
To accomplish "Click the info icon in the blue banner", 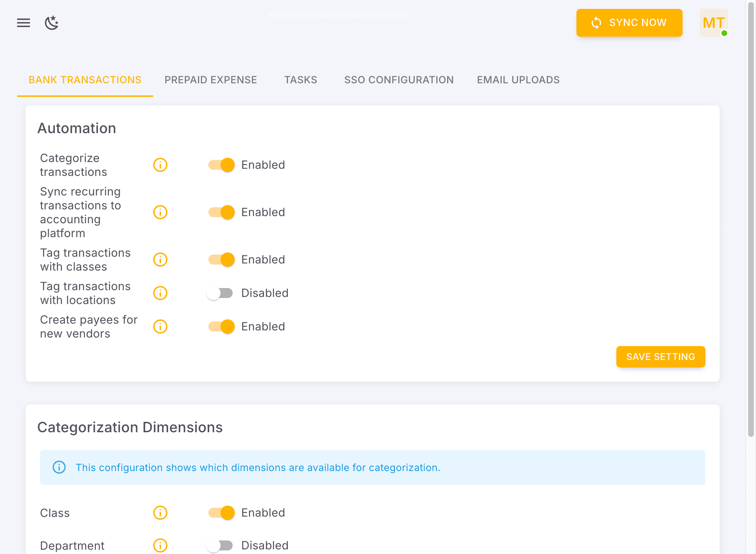I will [59, 467].
